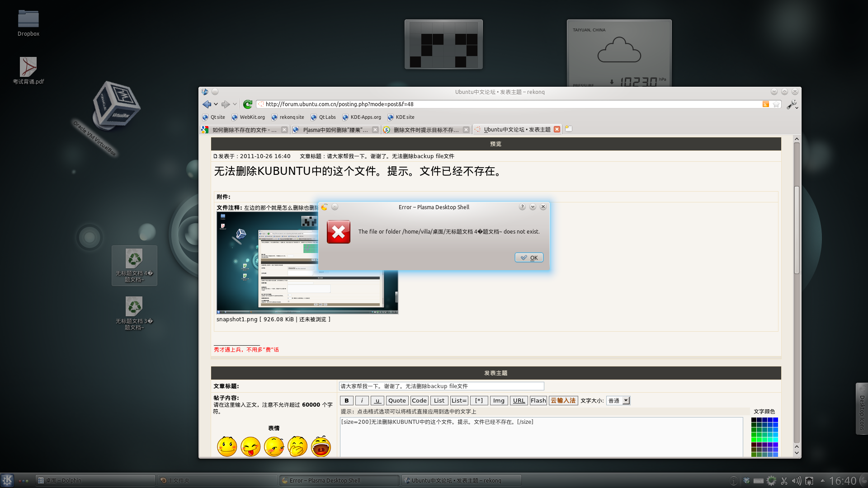This screenshot has height=488, width=868.
Task: Open the rekonq window menu icon in title bar
Action: click(205, 92)
